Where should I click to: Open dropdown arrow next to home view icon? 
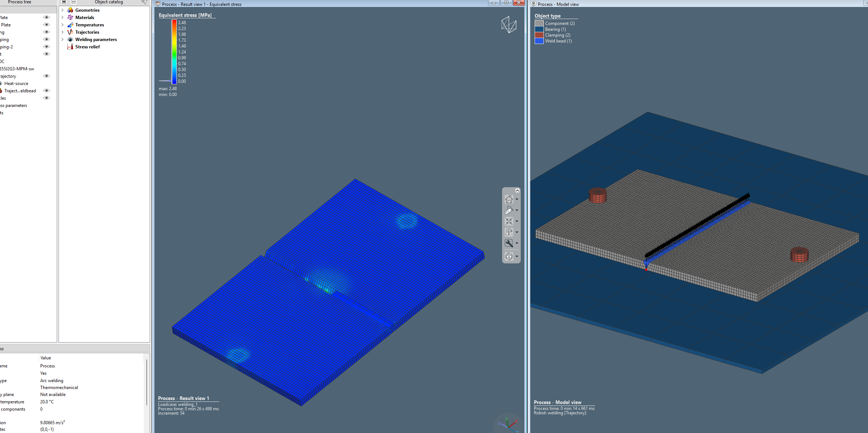[517, 199]
